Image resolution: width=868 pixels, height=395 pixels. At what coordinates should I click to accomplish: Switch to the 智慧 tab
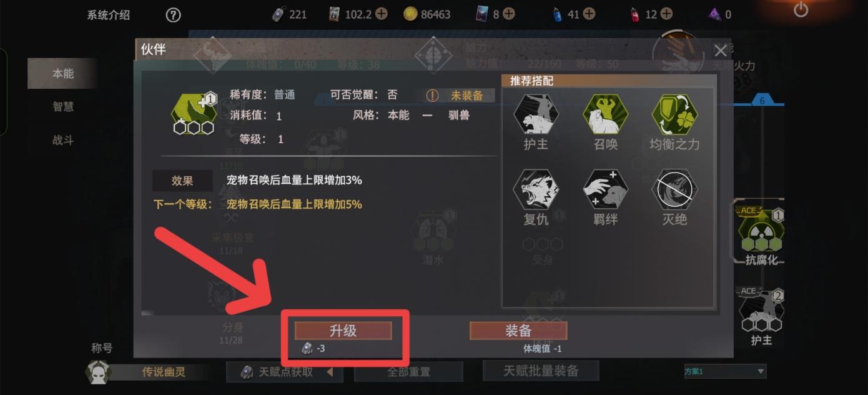point(62,107)
